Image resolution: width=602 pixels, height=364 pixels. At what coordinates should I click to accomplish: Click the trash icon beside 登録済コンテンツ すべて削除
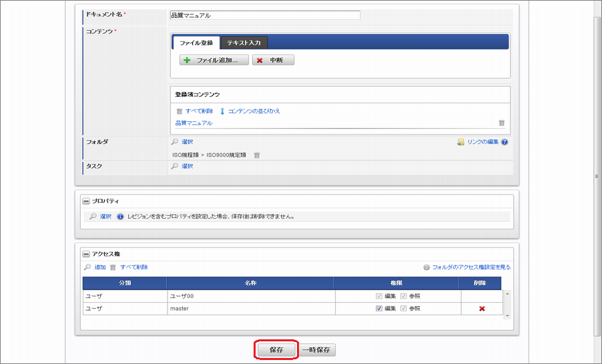coord(180,111)
